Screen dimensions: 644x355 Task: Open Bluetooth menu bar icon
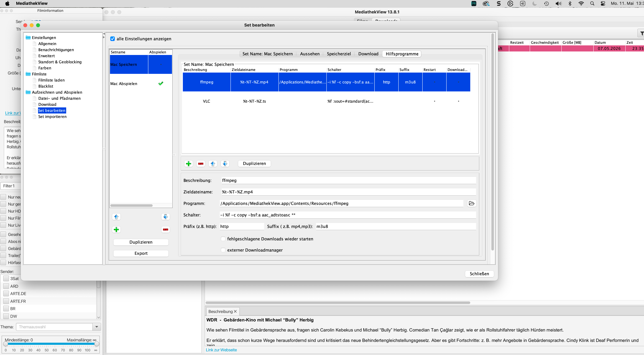click(570, 4)
